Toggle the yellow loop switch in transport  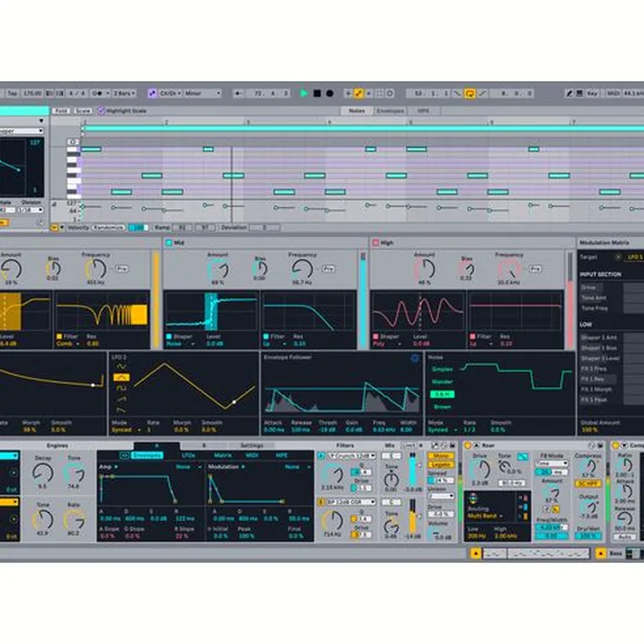click(469, 94)
